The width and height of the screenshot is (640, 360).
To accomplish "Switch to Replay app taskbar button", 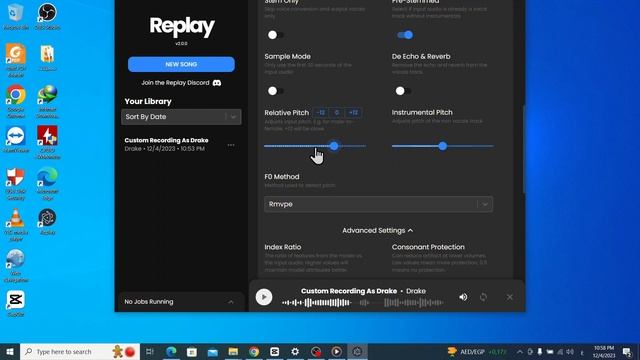I will pyautogui.click(x=357, y=351).
